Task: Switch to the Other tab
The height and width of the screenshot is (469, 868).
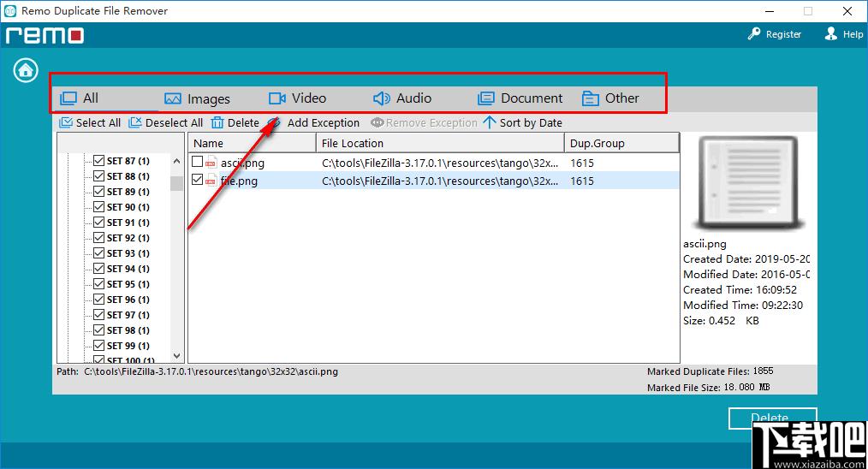Action: [610, 98]
